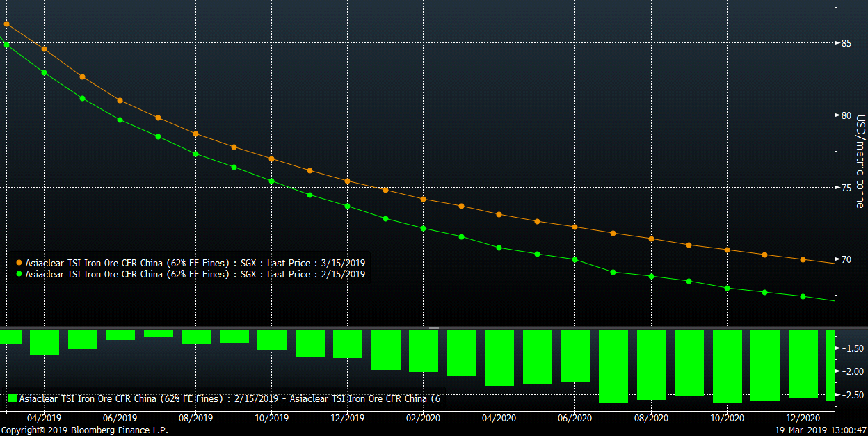Click the 70 price label on y-axis
The image size is (868, 436).
click(846, 259)
